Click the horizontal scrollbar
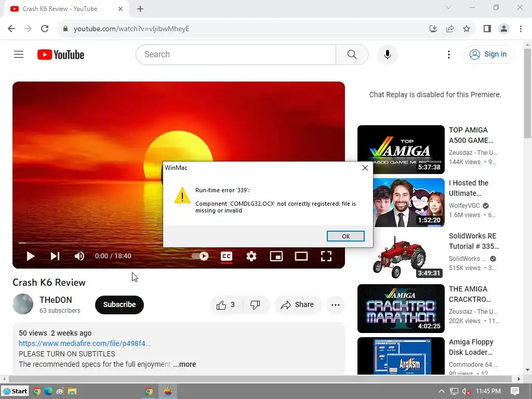The image size is (532, 399). click(260, 379)
